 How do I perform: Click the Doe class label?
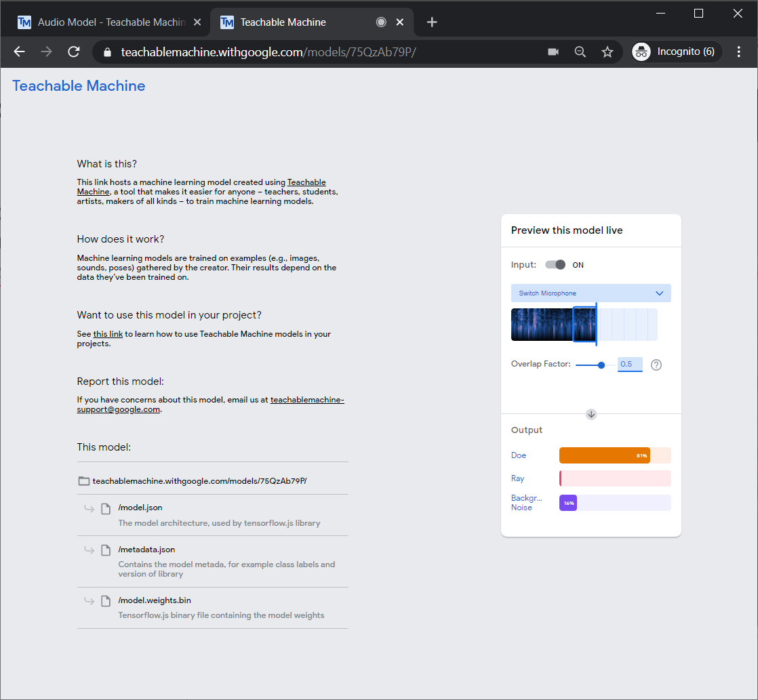click(x=518, y=455)
